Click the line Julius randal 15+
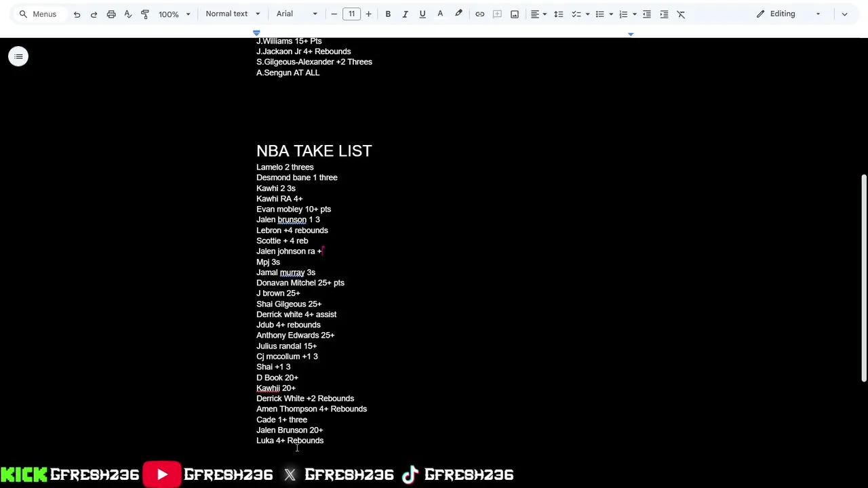This screenshot has width=868, height=488. [286, 346]
